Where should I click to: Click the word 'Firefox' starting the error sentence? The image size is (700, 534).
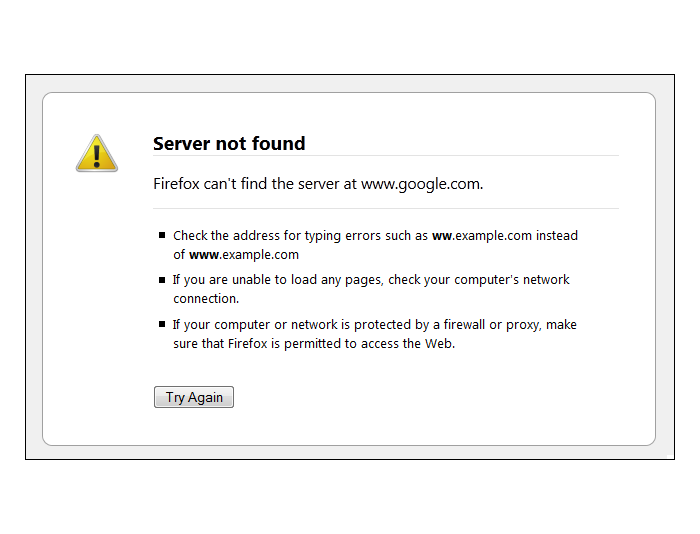(x=176, y=184)
